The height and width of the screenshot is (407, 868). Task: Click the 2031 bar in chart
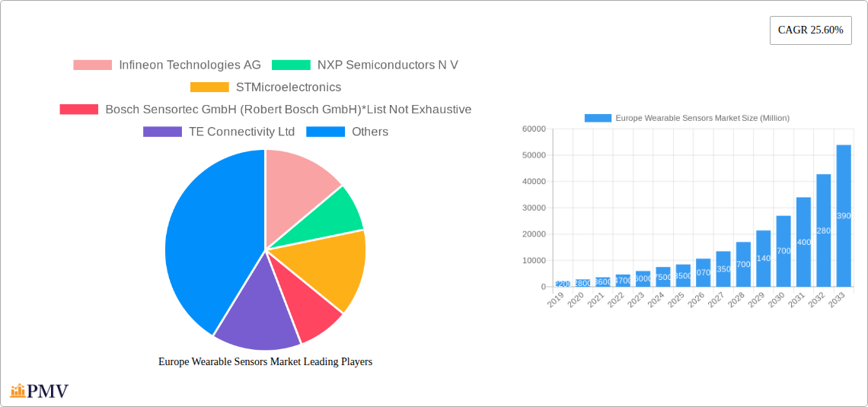pyautogui.click(x=803, y=242)
